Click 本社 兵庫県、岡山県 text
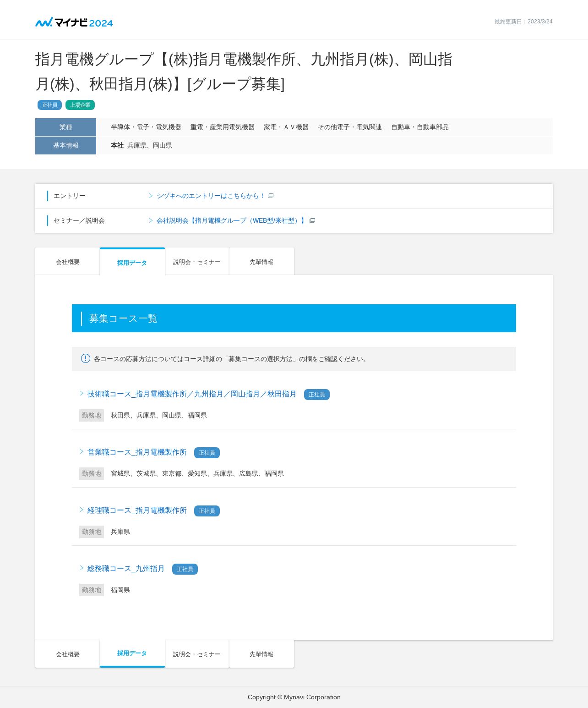The image size is (588, 708). (142, 145)
